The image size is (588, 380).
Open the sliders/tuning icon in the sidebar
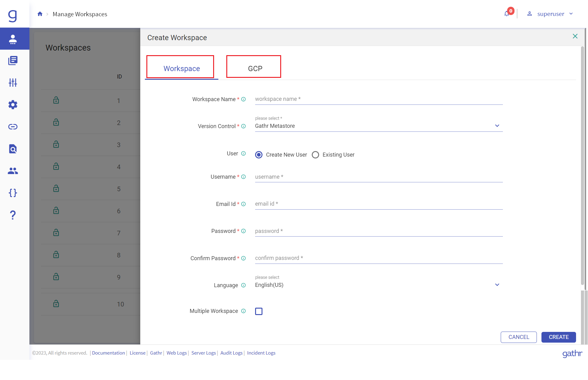tap(13, 82)
